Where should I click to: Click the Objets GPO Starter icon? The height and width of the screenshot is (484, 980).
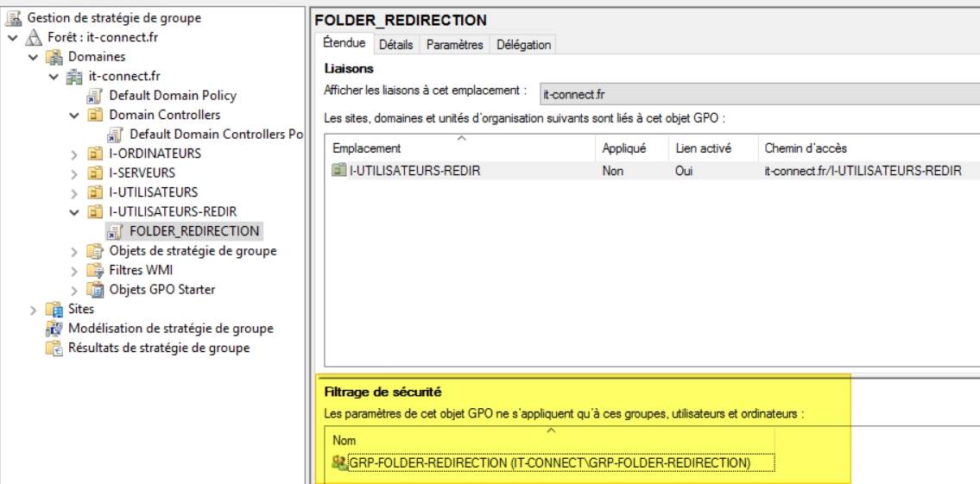tap(95, 290)
